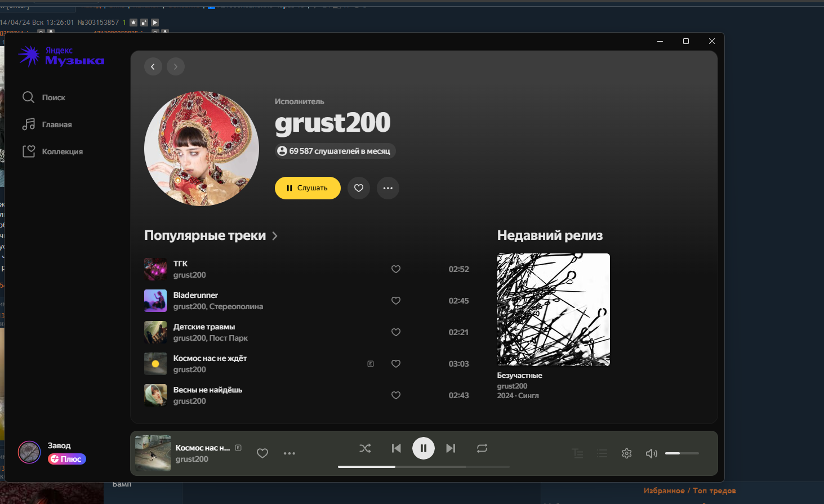Like the track Bladerunner
Image resolution: width=824 pixels, height=504 pixels.
pyautogui.click(x=396, y=301)
